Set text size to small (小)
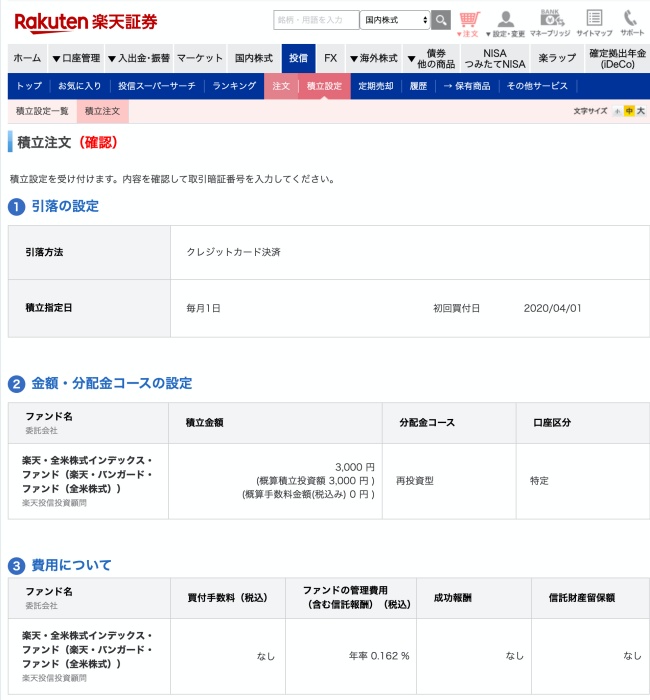Image resolution: width=650 pixels, height=700 pixels. coord(617,111)
